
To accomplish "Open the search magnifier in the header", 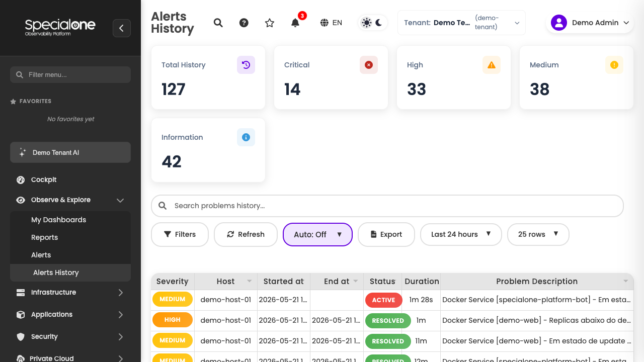I will [218, 23].
